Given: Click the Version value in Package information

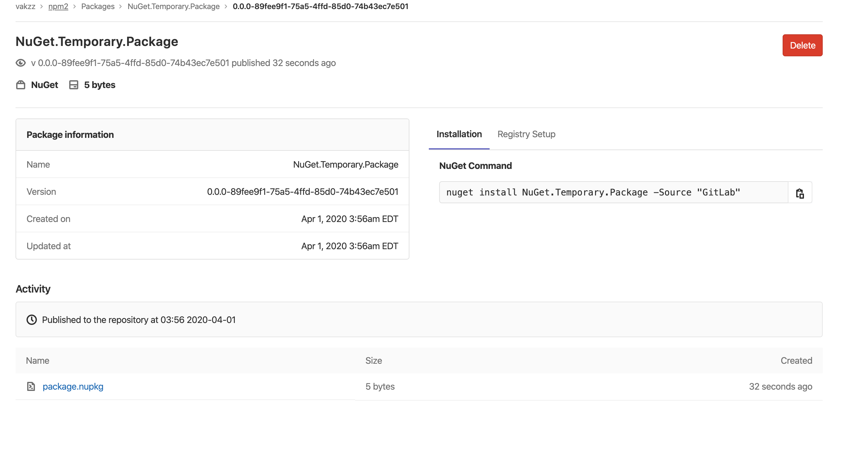Looking at the screenshot, I should click(302, 192).
